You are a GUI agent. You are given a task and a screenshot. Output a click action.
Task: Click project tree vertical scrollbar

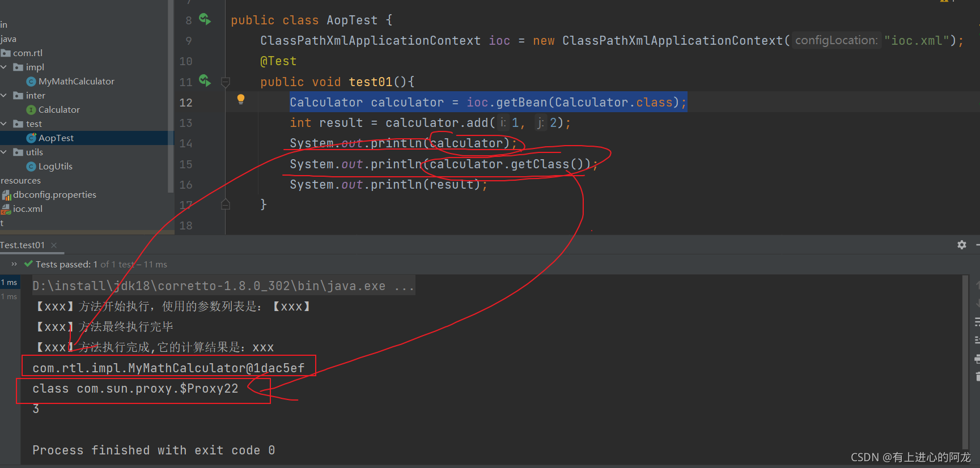pos(171,96)
